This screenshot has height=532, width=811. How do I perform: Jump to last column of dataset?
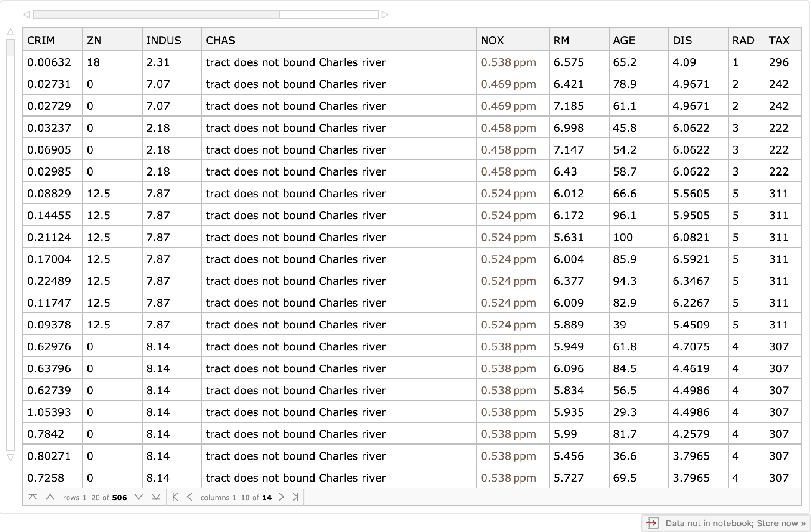click(295, 497)
